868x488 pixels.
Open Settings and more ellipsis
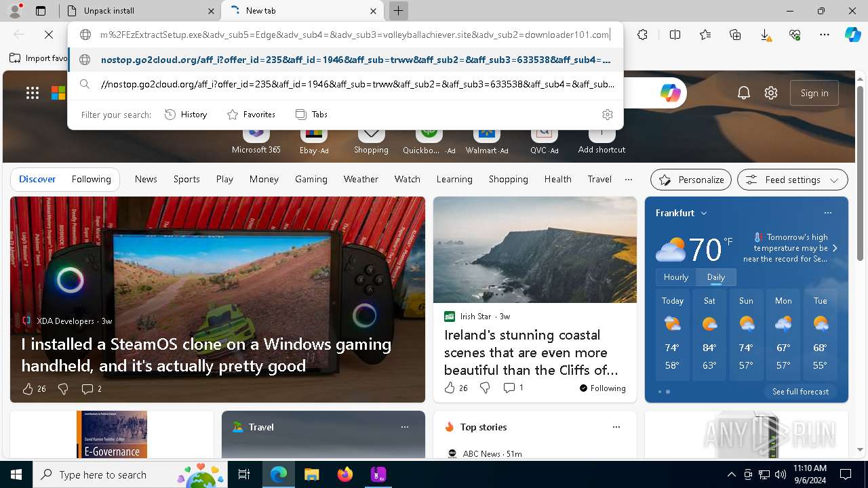click(x=825, y=35)
